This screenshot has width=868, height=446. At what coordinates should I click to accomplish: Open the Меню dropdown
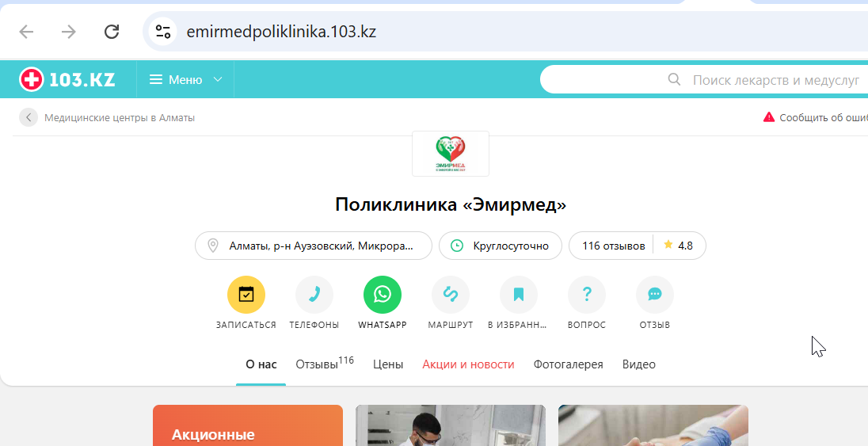click(185, 80)
